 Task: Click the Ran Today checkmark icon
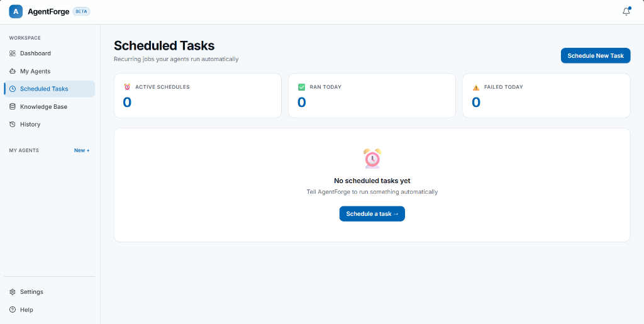pos(301,87)
